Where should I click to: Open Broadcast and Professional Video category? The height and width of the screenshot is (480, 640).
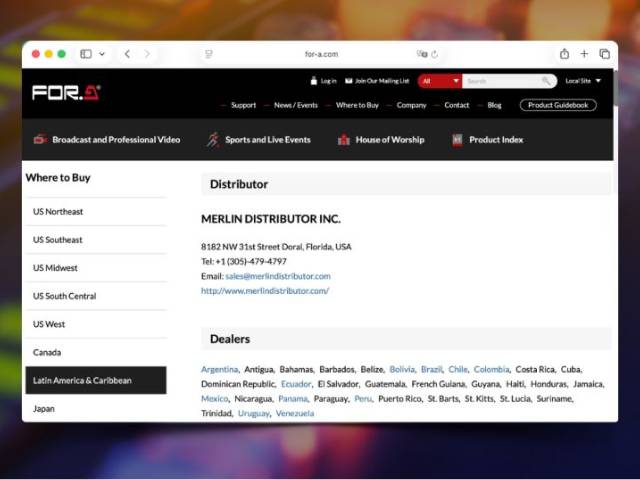[x=116, y=140]
